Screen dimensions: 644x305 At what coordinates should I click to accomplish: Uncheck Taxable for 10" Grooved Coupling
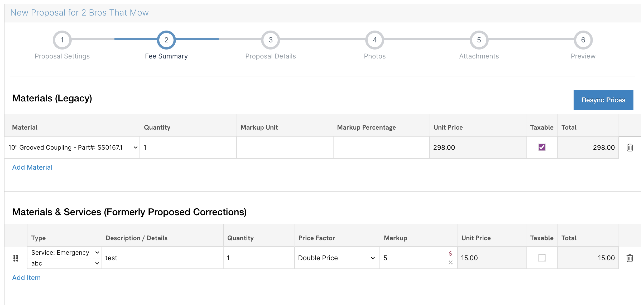[542, 147]
